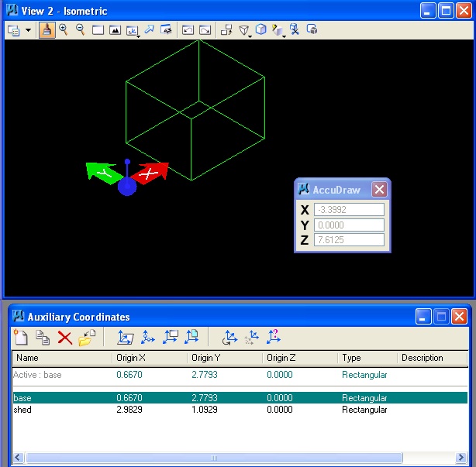Select the Zoom Out tool
This screenshot has height=467, width=476.
[81, 29]
